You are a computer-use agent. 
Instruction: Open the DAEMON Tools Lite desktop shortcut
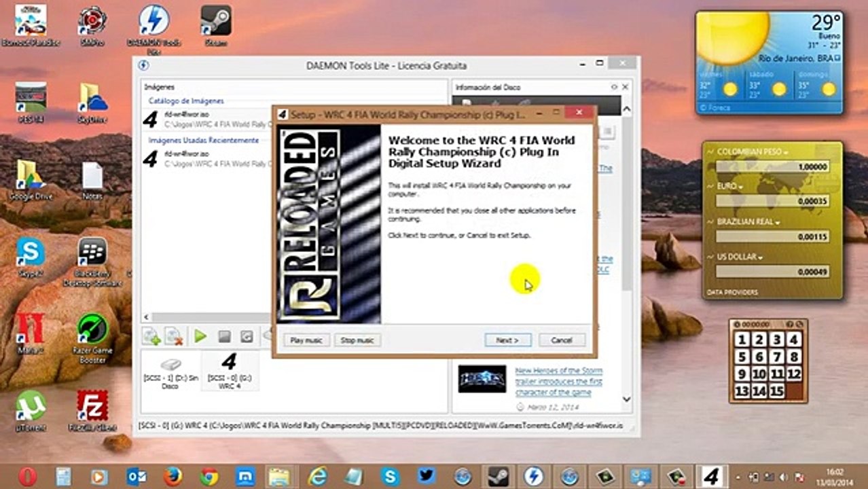153,29
